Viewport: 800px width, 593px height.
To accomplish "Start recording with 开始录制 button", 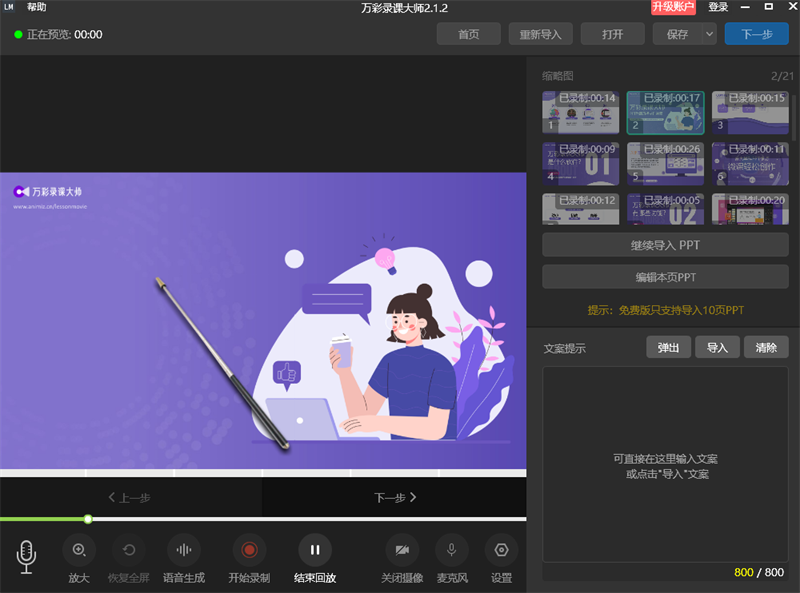I will click(x=249, y=550).
